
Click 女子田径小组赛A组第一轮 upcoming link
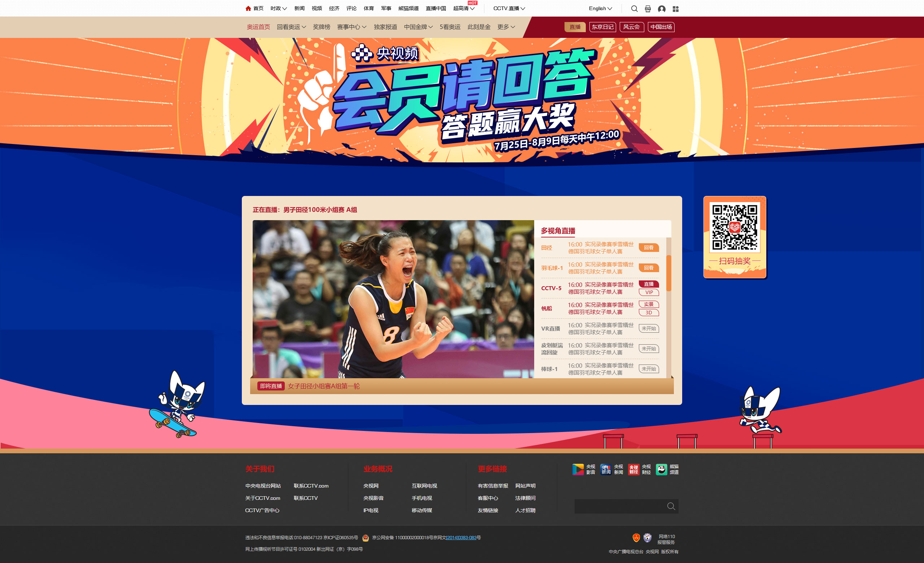324,386
